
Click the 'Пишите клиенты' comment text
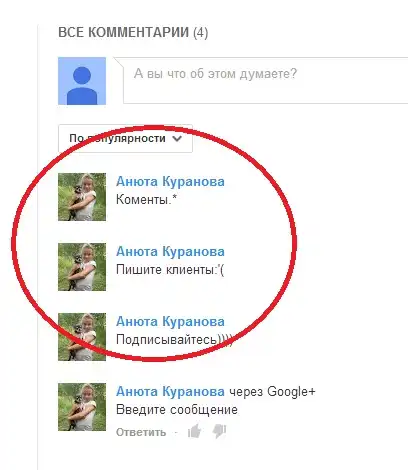click(170, 270)
